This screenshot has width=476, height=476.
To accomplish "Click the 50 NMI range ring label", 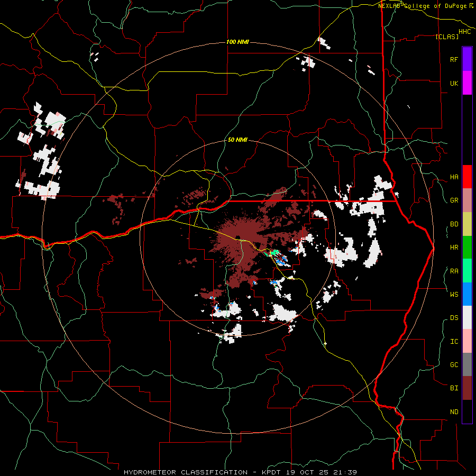I will pyautogui.click(x=237, y=140).
